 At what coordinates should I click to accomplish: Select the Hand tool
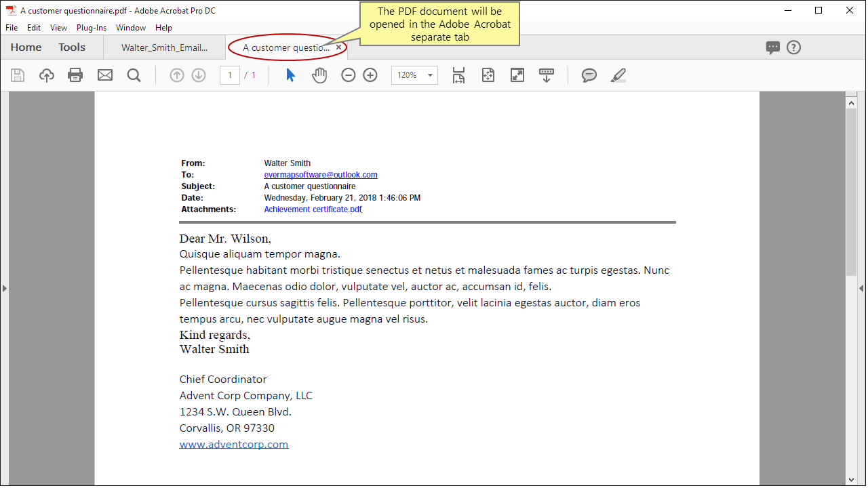point(319,75)
